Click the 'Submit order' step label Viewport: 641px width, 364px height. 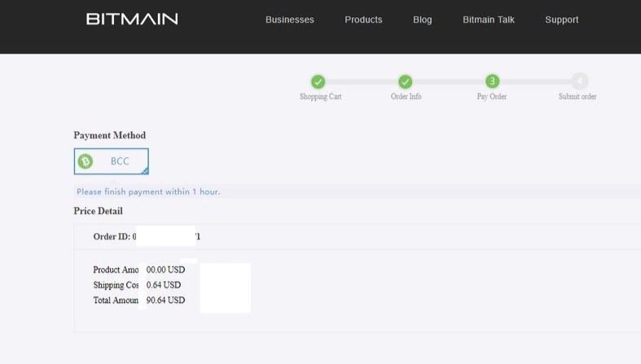(x=577, y=96)
